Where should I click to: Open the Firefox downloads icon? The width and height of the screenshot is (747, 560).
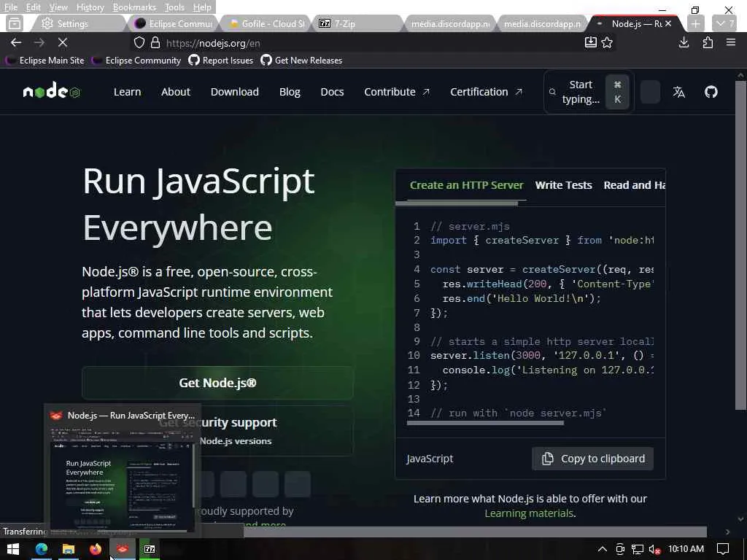[684, 43]
